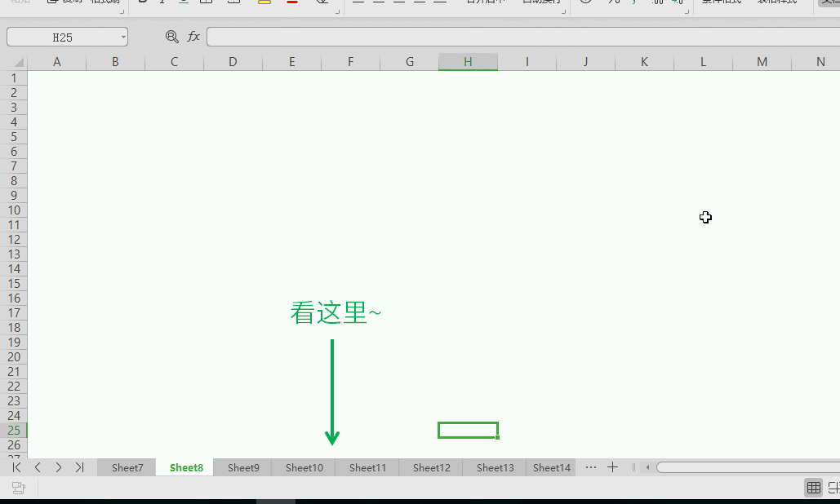The image size is (840, 504).
Task: Click the select-all corner triangle
Action: [18, 63]
